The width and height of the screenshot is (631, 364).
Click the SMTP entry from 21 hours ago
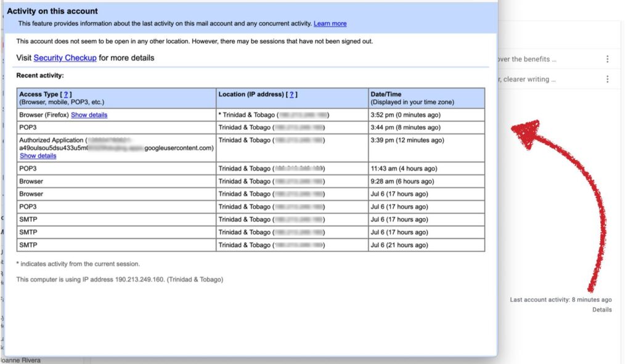(x=28, y=245)
